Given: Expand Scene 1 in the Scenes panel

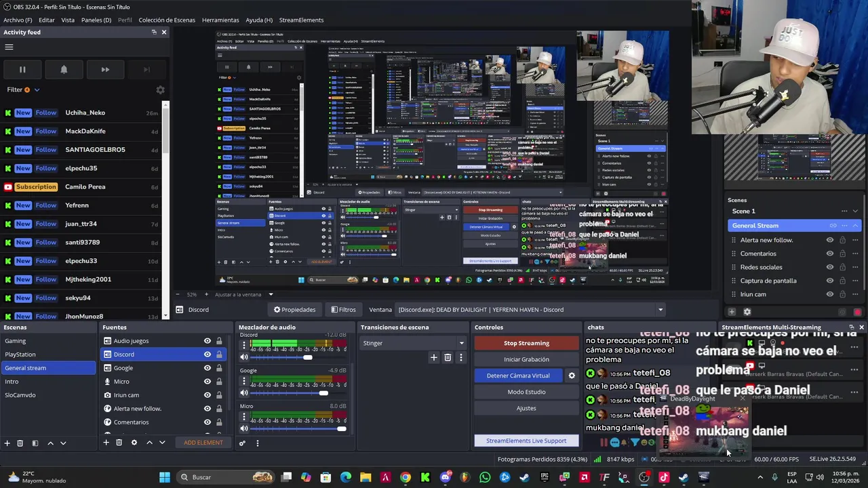Looking at the screenshot, I should tap(855, 211).
